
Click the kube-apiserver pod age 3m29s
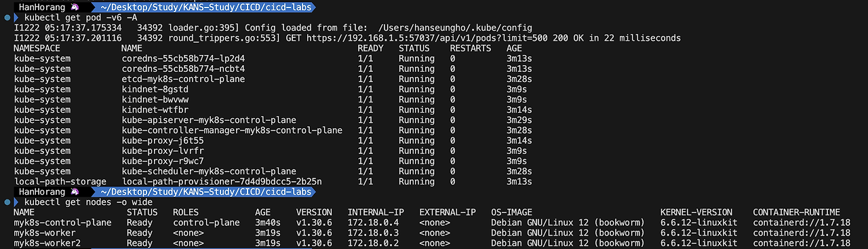coord(519,120)
